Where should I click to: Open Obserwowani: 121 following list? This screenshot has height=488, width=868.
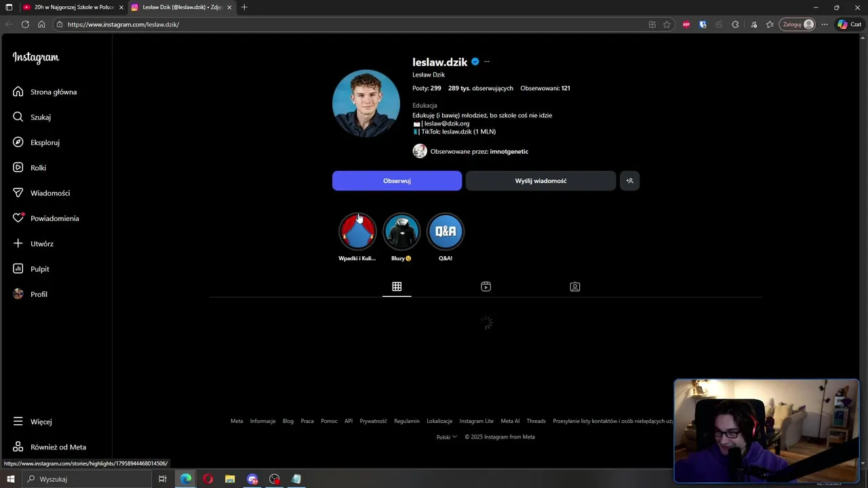tap(545, 88)
